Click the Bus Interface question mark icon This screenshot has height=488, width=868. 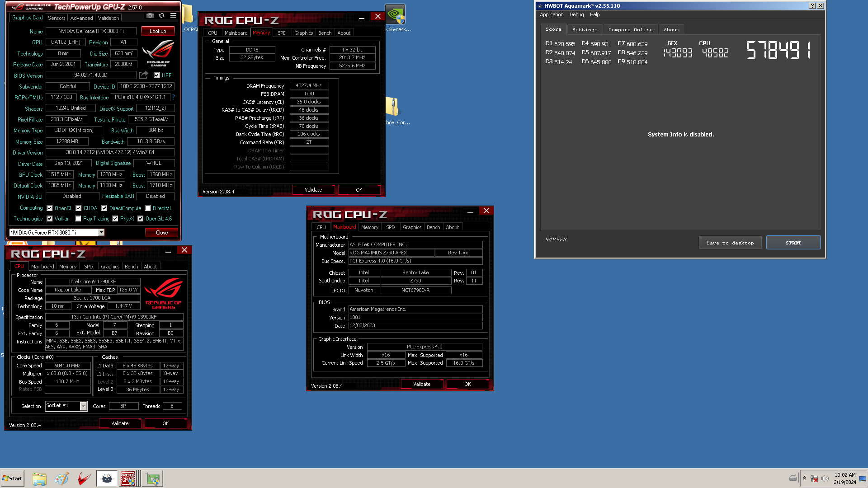pyautogui.click(x=173, y=97)
